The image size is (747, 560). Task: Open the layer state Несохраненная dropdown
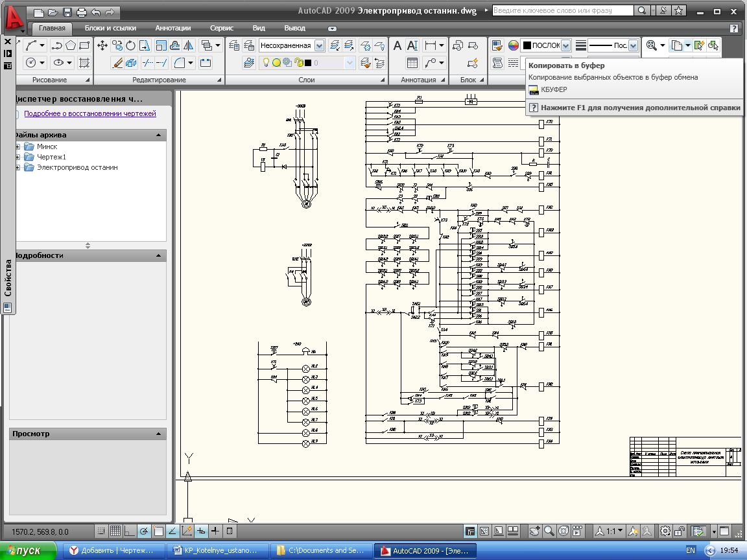pos(319,46)
